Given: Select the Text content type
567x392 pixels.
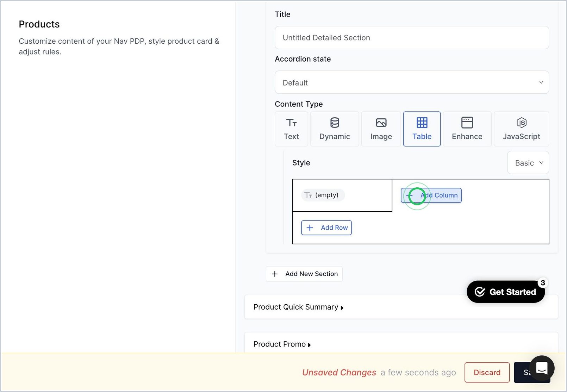Looking at the screenshot, I should (x=291, y=129).
